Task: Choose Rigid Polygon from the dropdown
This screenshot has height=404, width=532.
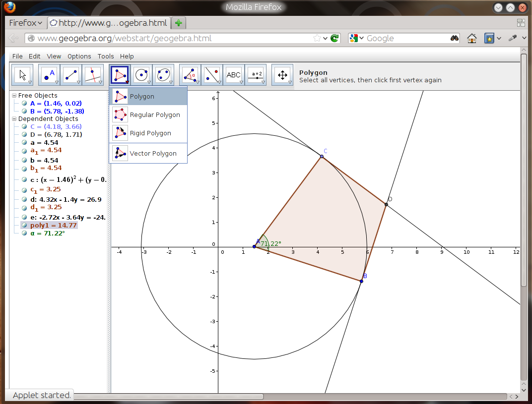Action: (148, 133)
